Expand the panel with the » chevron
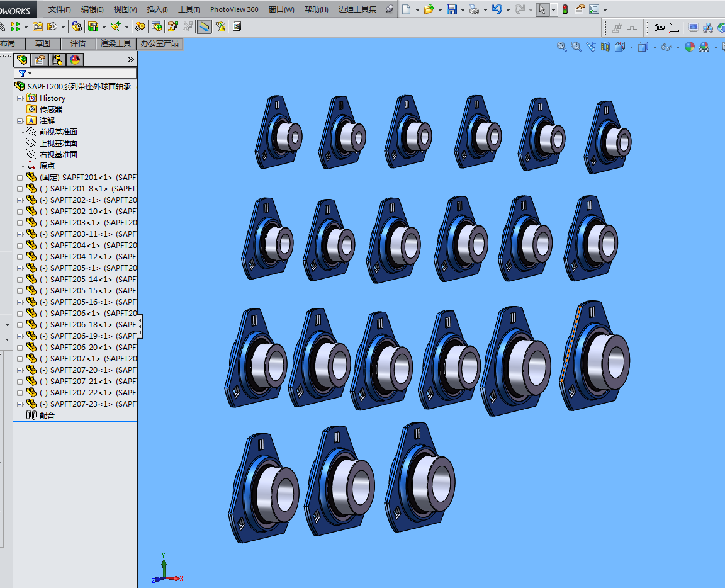The height and width of the screenshot is (588, 725). click(x=131, y=59)
